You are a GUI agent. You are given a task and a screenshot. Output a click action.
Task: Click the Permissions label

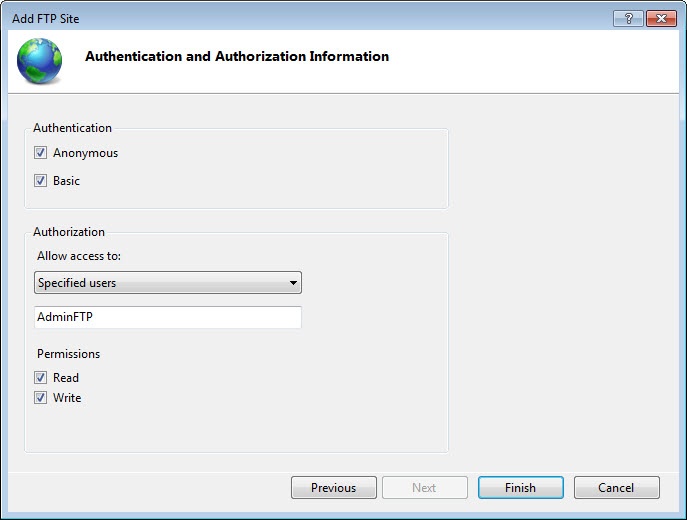pyautogui.click(x=69, y=354)
